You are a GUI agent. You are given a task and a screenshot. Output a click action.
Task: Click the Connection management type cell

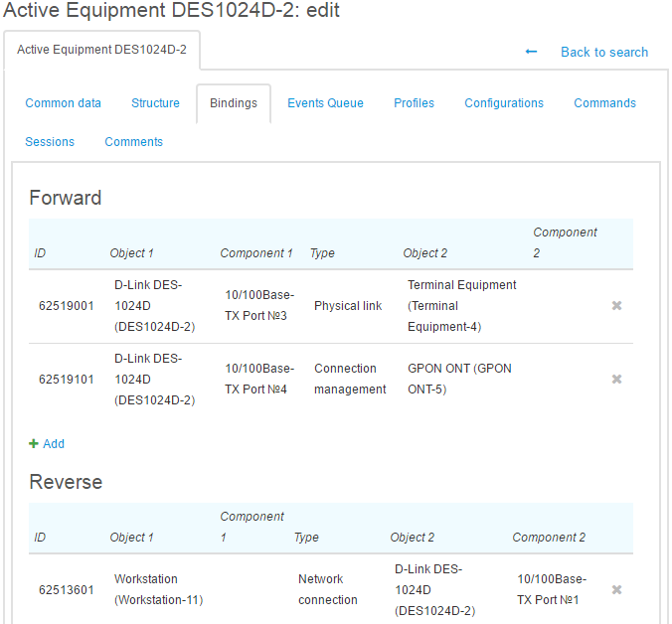point(350,379)
